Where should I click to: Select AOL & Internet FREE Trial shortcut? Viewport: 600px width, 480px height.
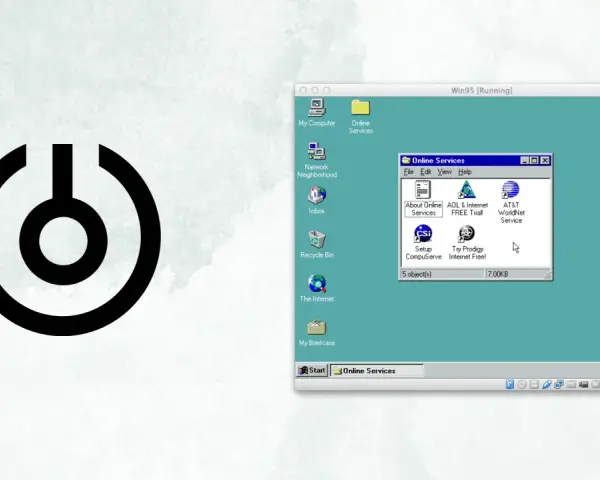(467, 198)
